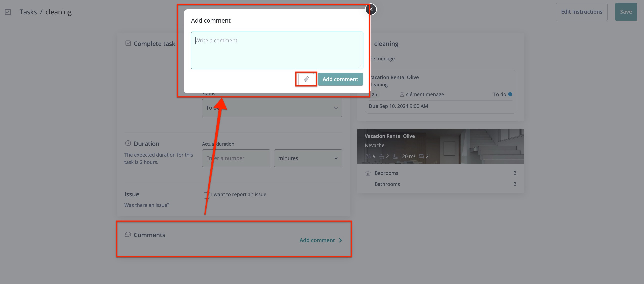Click chevron next to Add comment link
The image size is (644, 284).
[340, 240]
